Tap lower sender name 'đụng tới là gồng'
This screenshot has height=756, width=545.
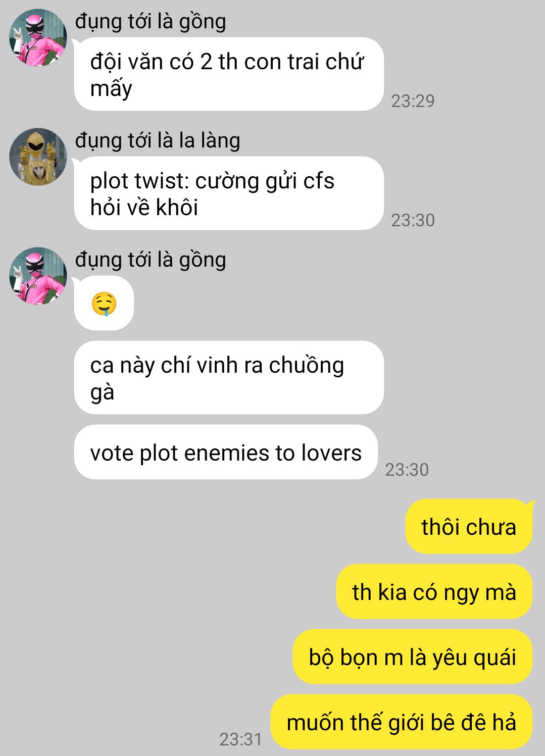151,260
